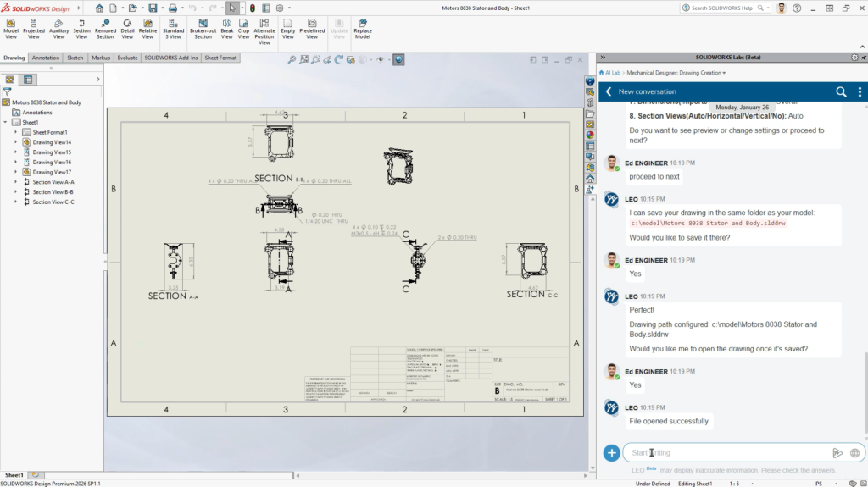Click the Crop View tool
This screenshot has width=868, height=487.
pyautogui.click(x=243, y=29)
